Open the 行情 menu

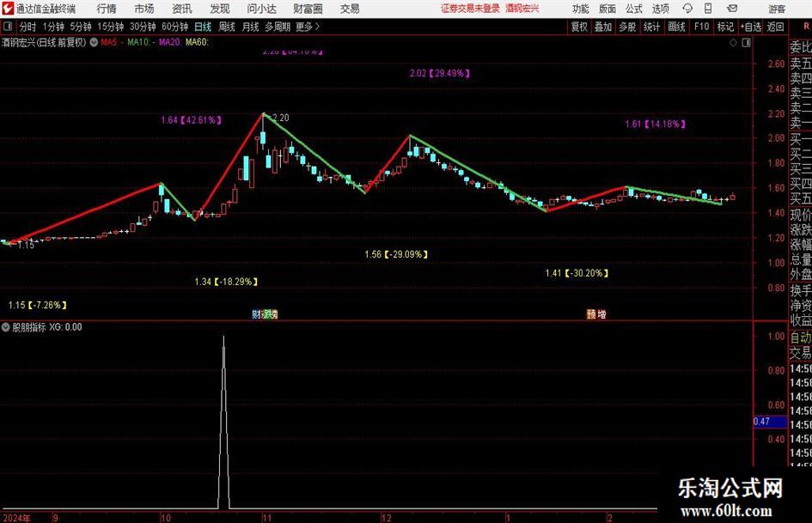click(x=107, y=9)
